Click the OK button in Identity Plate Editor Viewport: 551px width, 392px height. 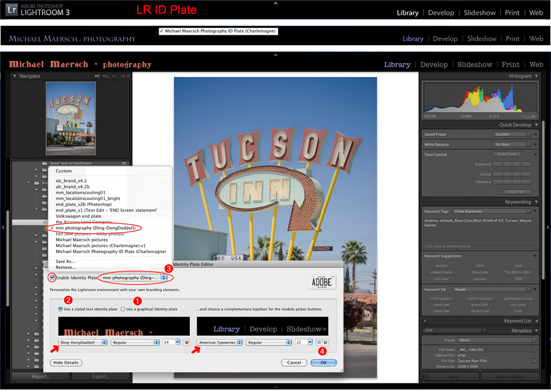[323, 362]
